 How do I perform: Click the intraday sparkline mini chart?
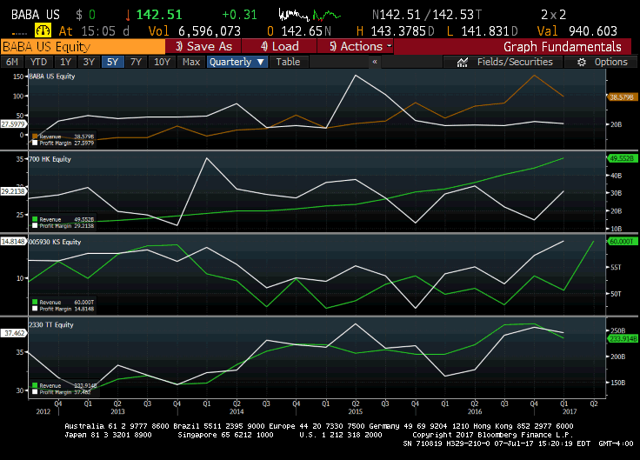[309, 15]
